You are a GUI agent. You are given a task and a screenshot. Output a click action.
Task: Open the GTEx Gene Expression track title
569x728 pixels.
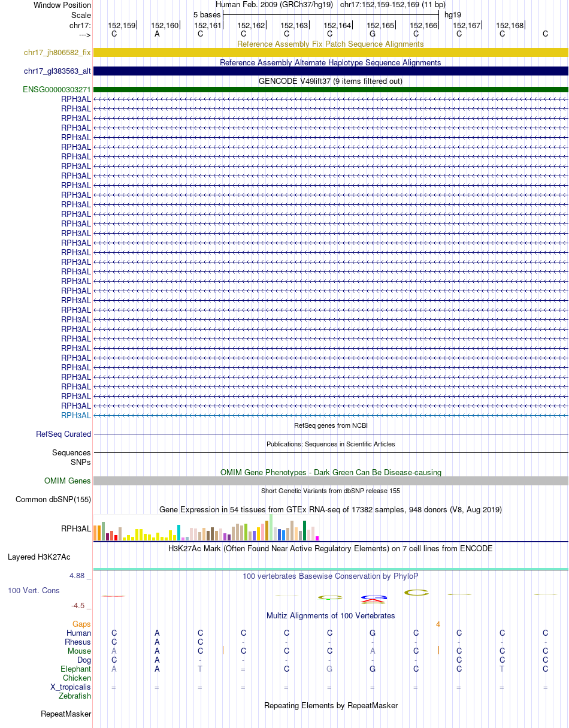tap(331, 509)
